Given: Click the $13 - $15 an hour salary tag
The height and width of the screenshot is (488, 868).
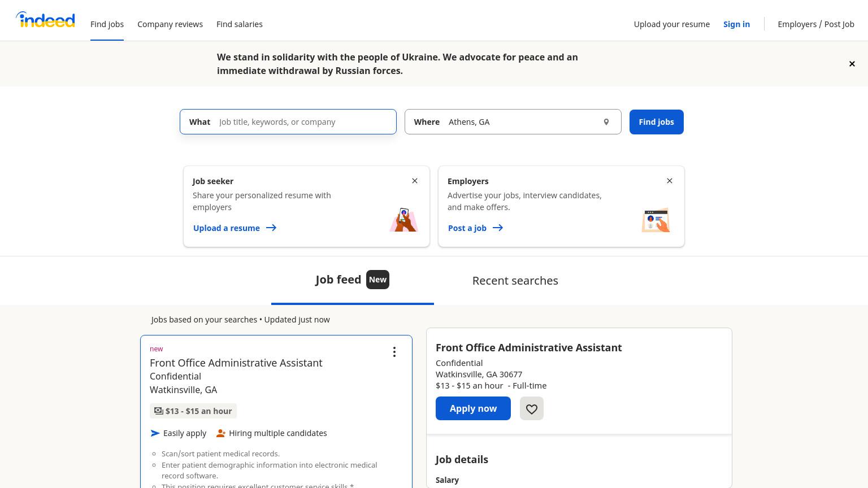Looking at the screenshot, I should 193,411.
